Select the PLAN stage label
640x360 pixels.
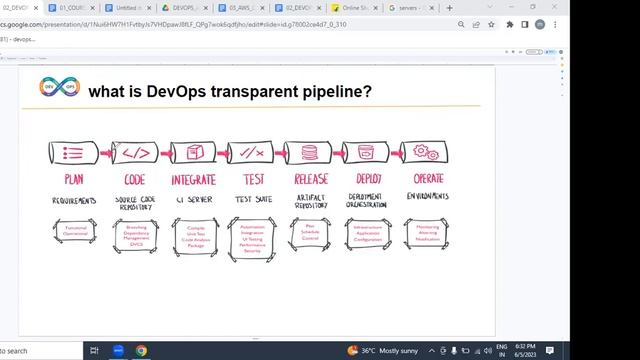coord(74,179)
